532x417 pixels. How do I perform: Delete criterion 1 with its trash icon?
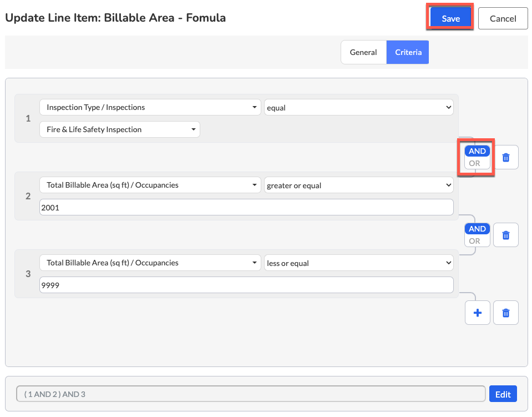[505, 157]
